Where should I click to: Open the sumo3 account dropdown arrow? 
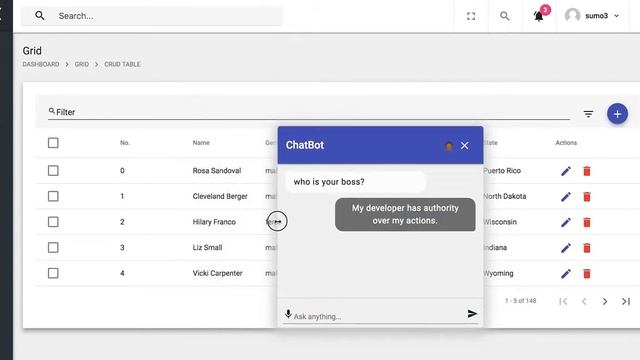(616, 16)
